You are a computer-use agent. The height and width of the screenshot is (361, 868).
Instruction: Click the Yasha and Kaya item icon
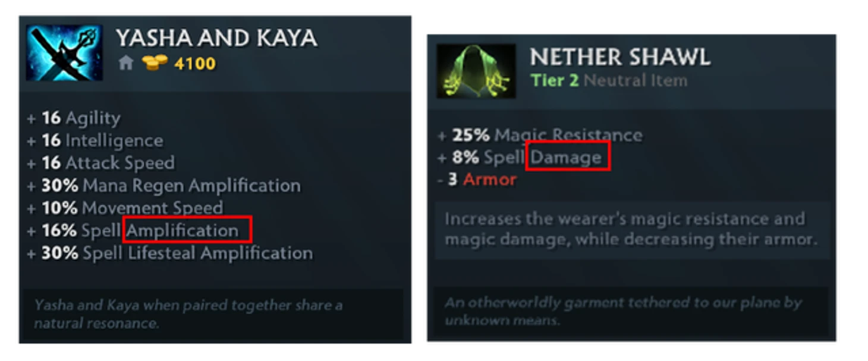pyautogui.click(x=64, y=53)
